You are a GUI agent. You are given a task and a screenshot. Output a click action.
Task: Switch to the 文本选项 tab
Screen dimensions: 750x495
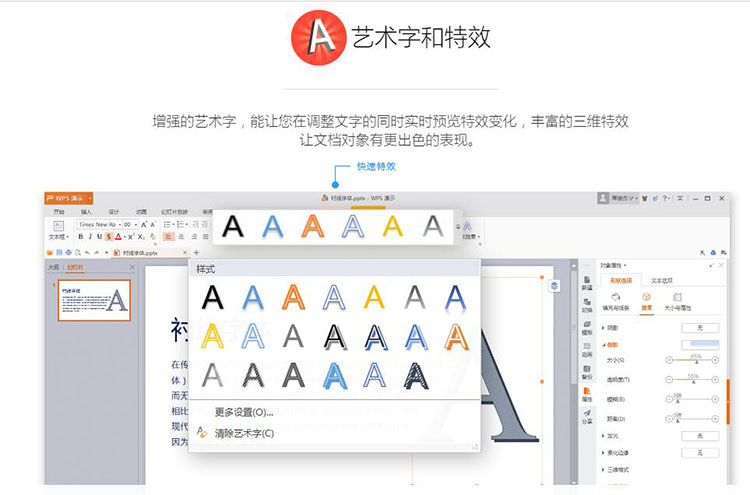click(661, 281)
